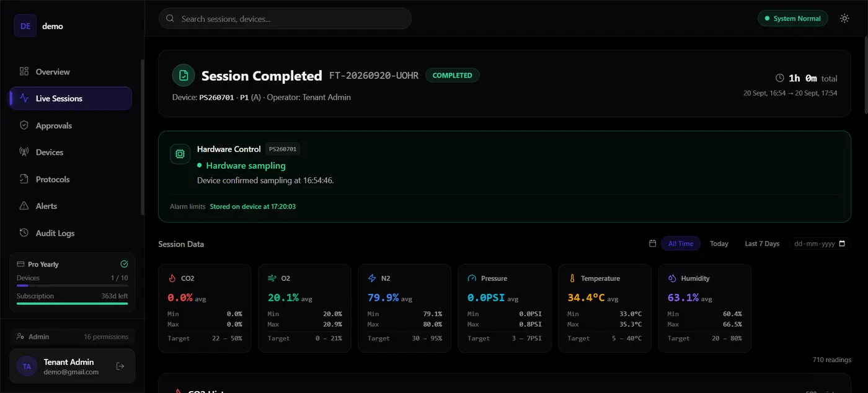This screenshot has width=868, height=393.
Task: Open the Overview page
Action: [x=71, y=71]
